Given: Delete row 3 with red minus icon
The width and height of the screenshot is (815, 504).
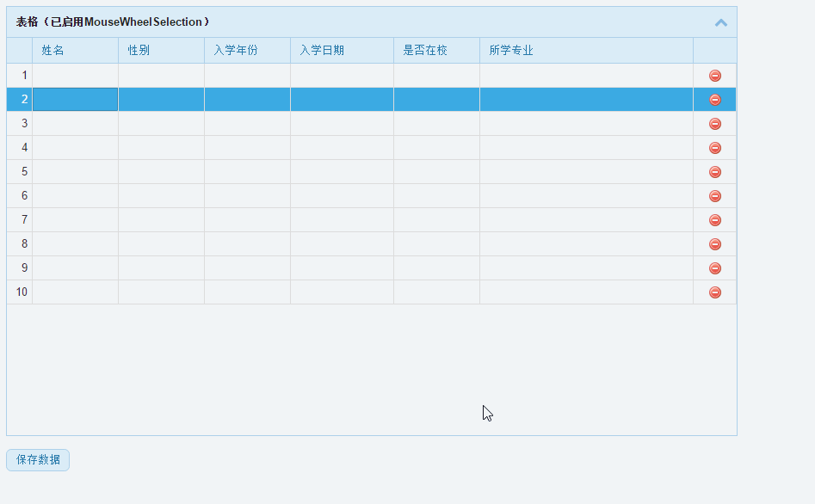Looking at the screenshot, I should 714,124.
